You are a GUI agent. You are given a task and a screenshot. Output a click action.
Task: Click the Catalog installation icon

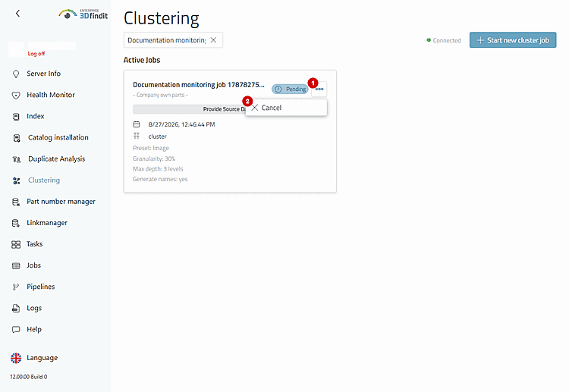click(x=17, y=138)
